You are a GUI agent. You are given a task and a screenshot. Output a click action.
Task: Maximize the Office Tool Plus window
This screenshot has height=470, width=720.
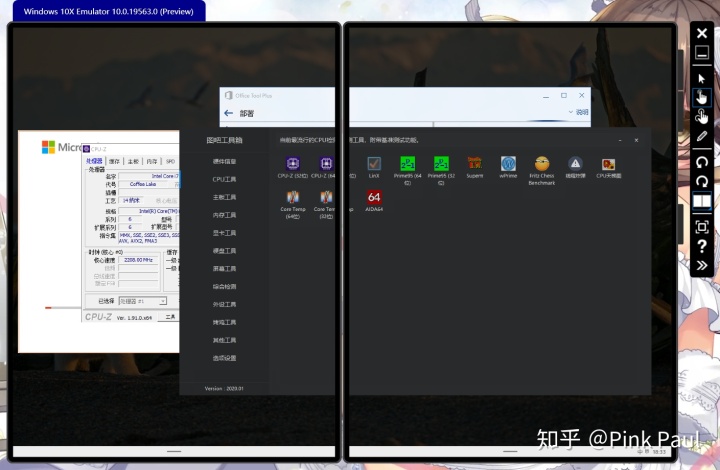(x=564, y=95)
